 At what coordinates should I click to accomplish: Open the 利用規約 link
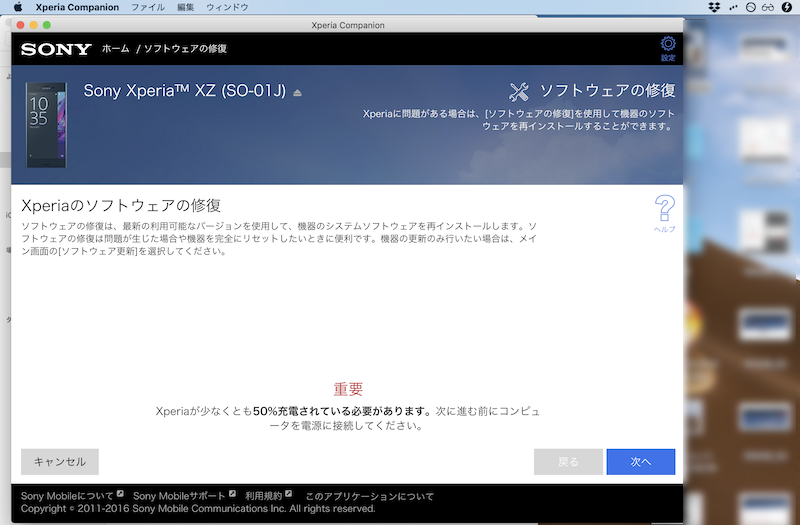[264, 496]
